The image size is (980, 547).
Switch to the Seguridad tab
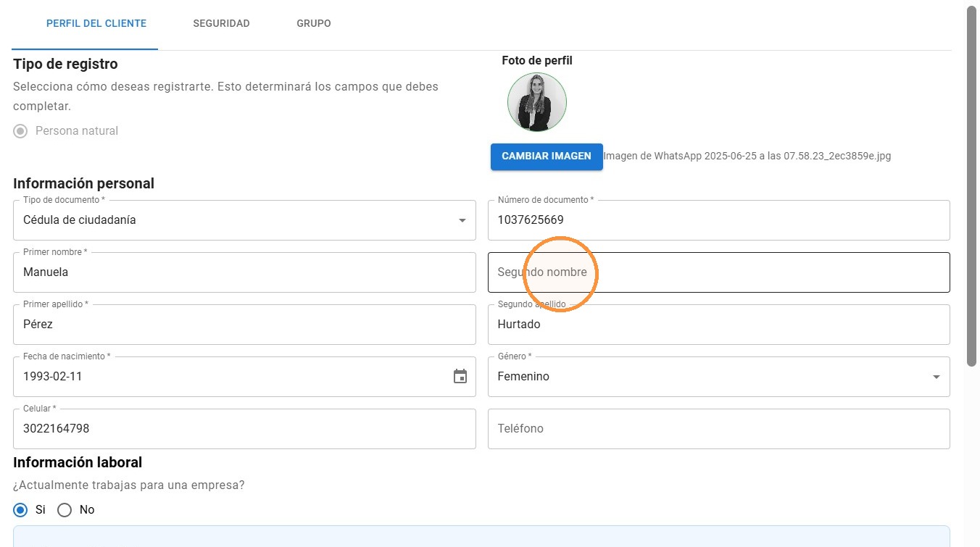coord(221,24)
